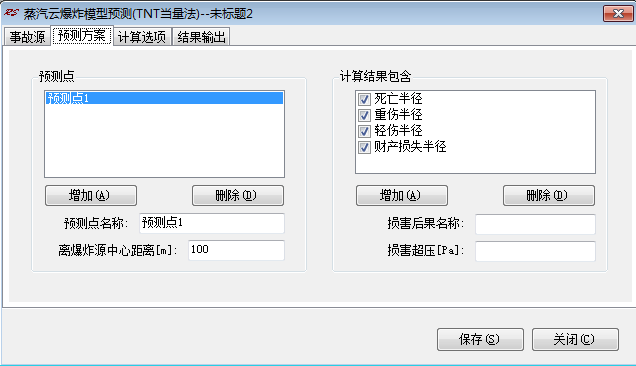Image resolution: width=636 pixels, height=366 pixels.
Task: Disable the 财产损失半径 checkbox
Action: pos(364,147)
